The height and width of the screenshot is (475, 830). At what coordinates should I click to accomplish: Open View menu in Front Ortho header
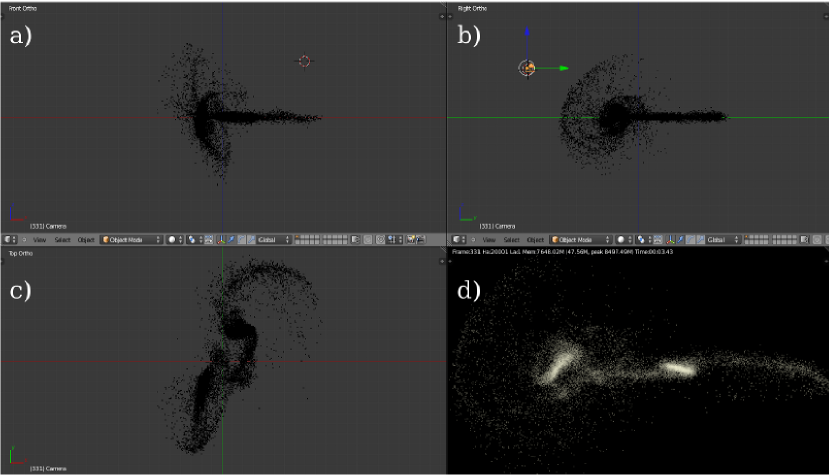coord(40,240)
